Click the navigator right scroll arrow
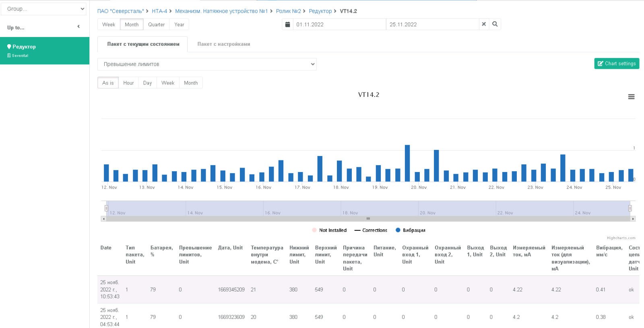 [633, 219]
